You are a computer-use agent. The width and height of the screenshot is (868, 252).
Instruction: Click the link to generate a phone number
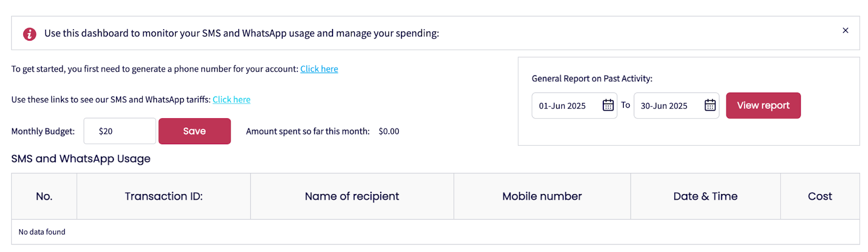tap(319, 69)
